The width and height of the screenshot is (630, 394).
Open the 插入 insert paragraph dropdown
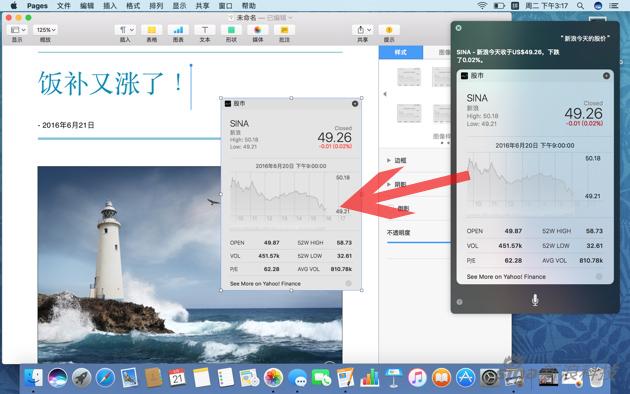pos(126,30)
